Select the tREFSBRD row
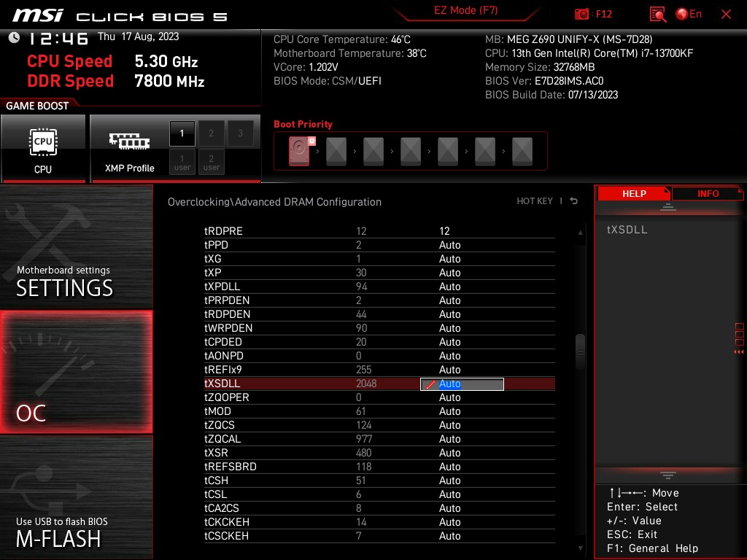 pyautogui.click(x=379, y=466)
